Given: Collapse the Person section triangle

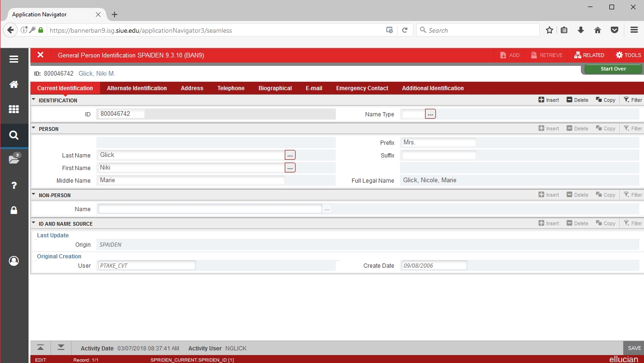Looking at the screenshot, I should point(34,128).
